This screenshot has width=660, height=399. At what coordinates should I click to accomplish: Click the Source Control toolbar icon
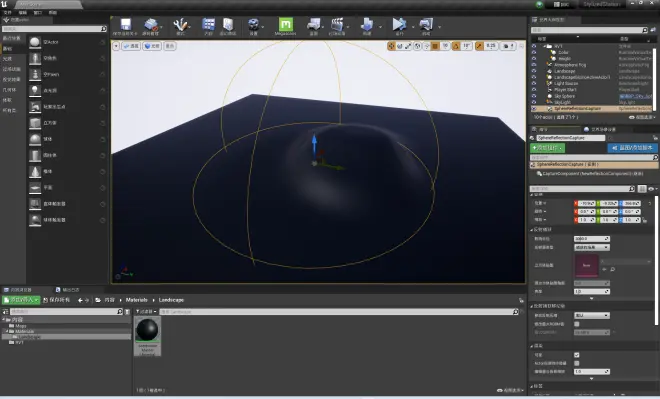pos(151,26)
